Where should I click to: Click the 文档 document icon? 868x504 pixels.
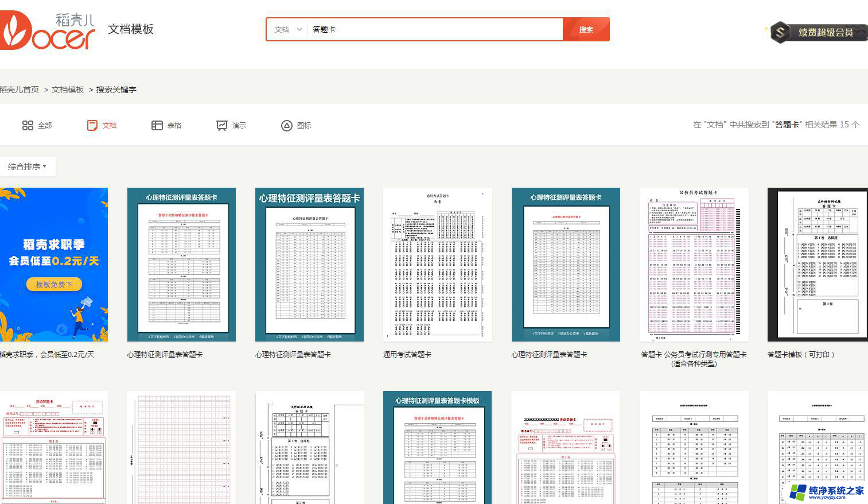[x=92, y=125]
